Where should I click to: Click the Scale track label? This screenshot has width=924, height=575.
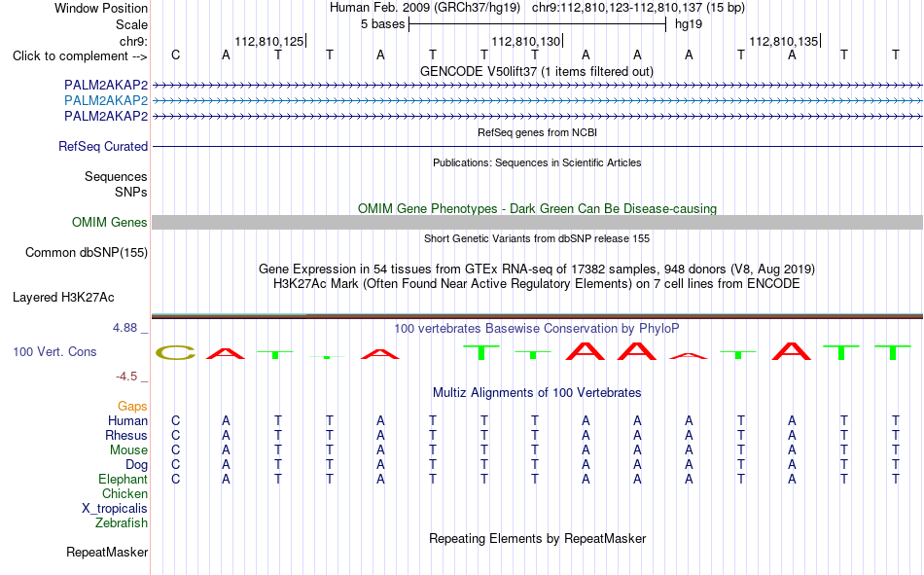click(x=131, y=24)
